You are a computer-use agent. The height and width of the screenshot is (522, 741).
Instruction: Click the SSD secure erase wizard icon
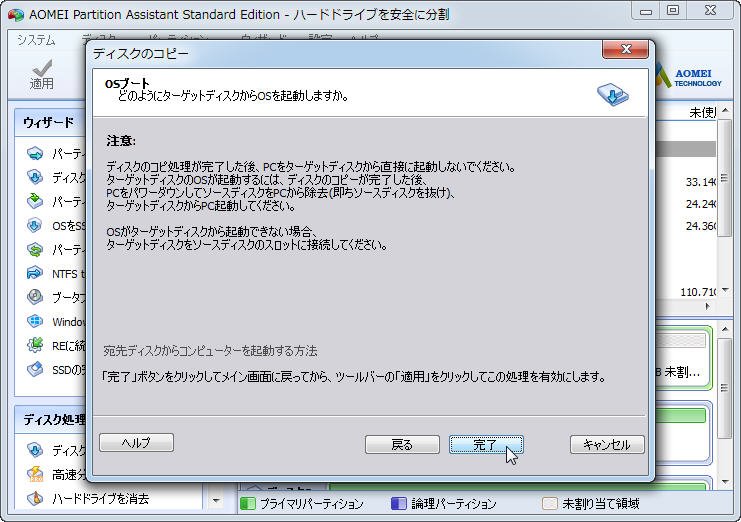(x=34, y=369)
